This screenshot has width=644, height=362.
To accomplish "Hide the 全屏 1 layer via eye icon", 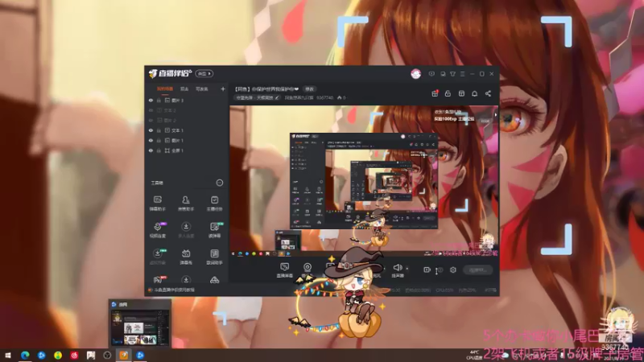I will click(x=151, y=150).
